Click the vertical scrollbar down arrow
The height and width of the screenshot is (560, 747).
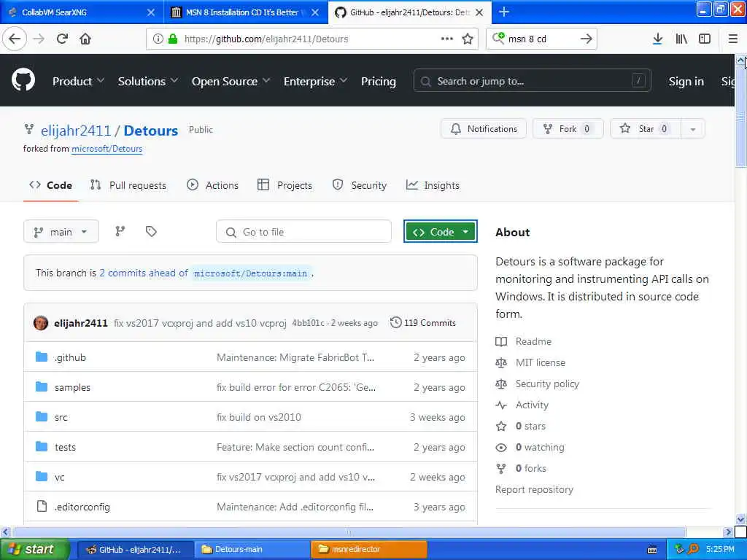[x=740, y=519]
